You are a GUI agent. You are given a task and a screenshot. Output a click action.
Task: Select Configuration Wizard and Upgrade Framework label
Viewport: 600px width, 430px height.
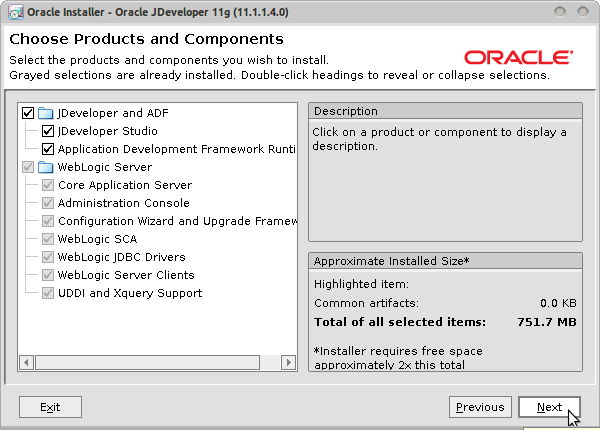click(177, 221)
